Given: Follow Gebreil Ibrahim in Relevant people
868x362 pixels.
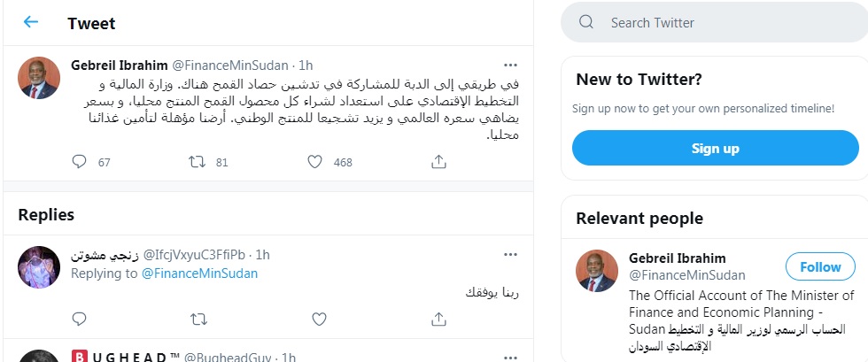Looking at the screenshot, I should click(x=820, y=266).
